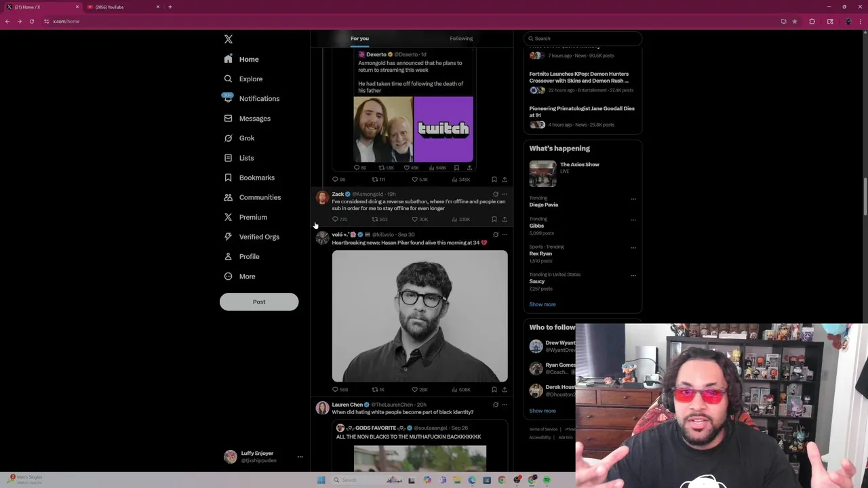
Task: Repost the Hasan Piker post
Action: 378,390
